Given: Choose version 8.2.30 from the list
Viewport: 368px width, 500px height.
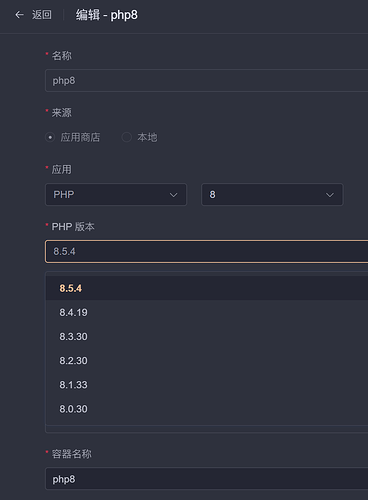Looking at the screenshot, I should 207,361.
